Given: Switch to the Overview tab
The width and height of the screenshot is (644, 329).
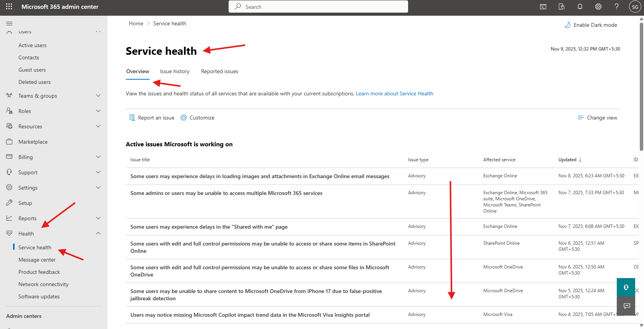Looking at the screenshot, I should tap(138, 71).
